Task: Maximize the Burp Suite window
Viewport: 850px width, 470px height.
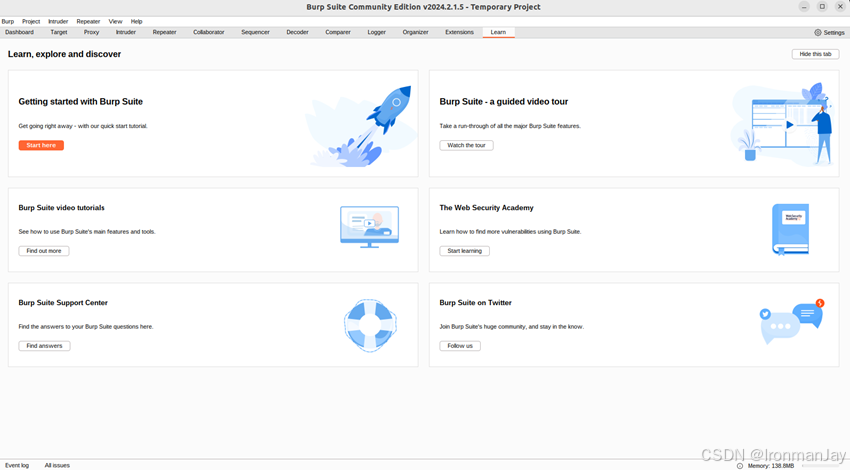Action: pyautogui.click(x=822, y=7)
